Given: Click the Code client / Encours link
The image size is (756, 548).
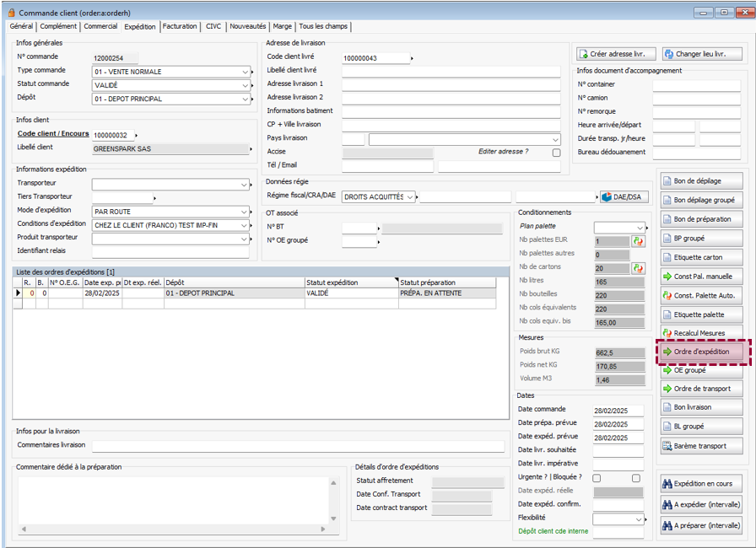Looking at the screenshot, I should 53,135.
